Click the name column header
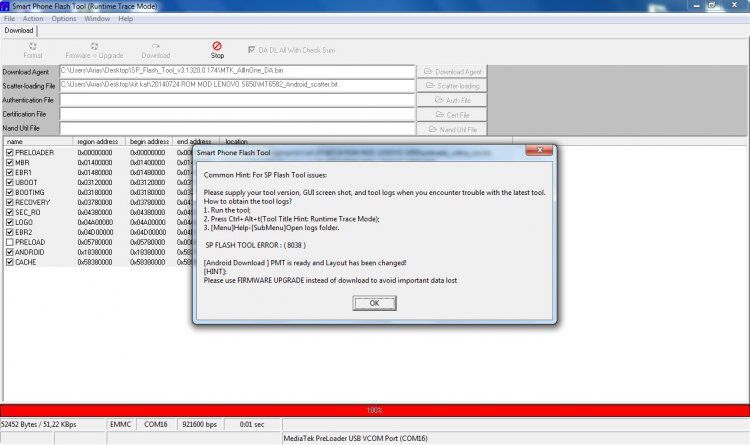Image resolution: width=750 pixels, height=445 pixels. (x=38, y=142)
